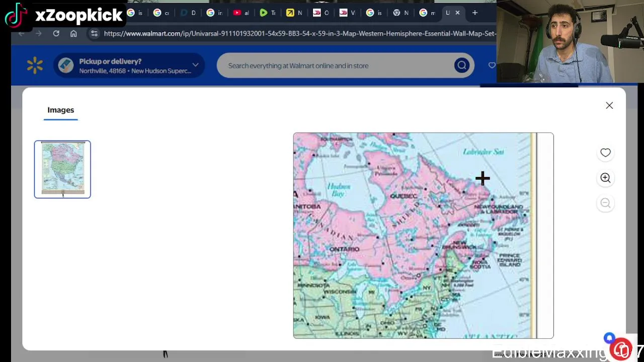
Task: Click the zoomed map main image
Action: (423, 235)
